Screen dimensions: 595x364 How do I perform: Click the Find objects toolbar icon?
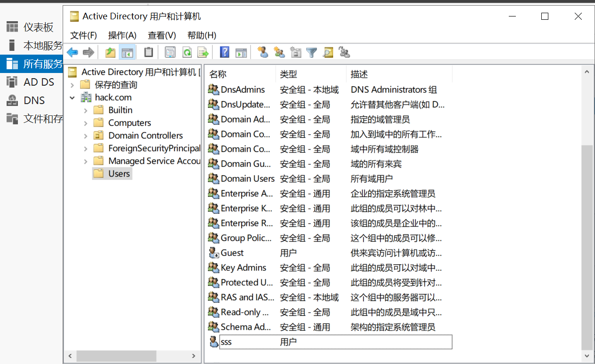pyautogui.click(x=328, y=52)
